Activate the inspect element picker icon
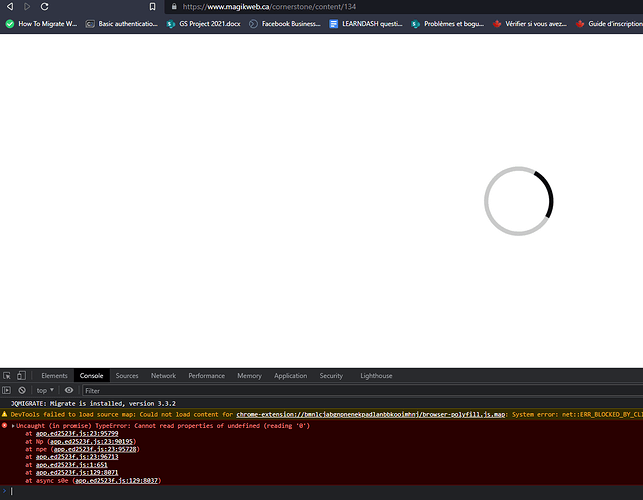The height and width of the screenshot is (500, 643). pos(8,376)
